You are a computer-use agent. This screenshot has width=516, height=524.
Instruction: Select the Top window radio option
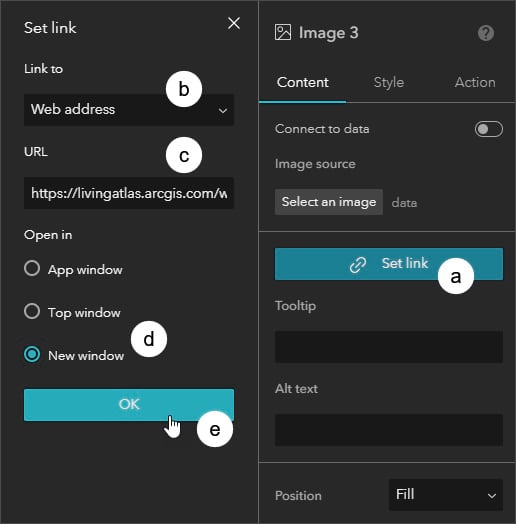pos(32,311)
